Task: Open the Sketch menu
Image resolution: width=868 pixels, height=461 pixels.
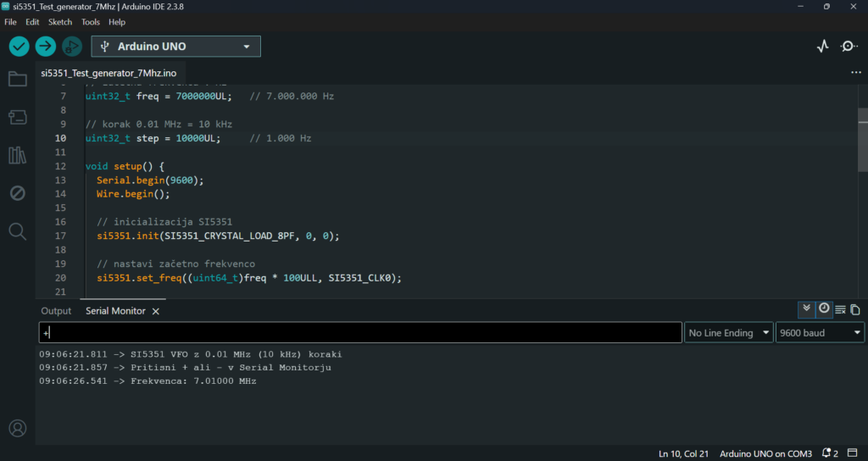Action: coord(60,22)
